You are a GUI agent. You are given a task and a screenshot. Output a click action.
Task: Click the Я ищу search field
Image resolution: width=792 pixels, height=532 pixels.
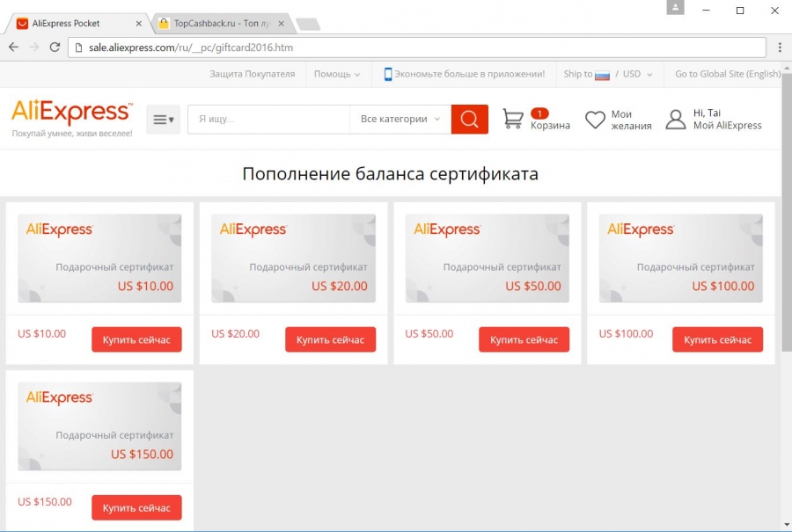(268, 119)
